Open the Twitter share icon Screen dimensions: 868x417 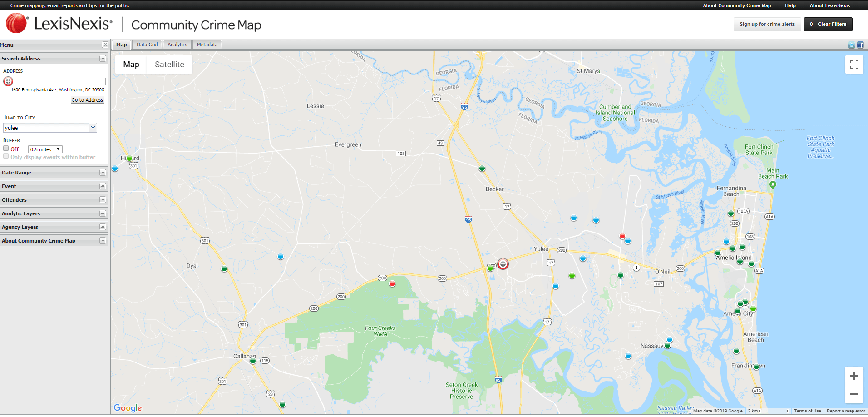click(851, 45)
